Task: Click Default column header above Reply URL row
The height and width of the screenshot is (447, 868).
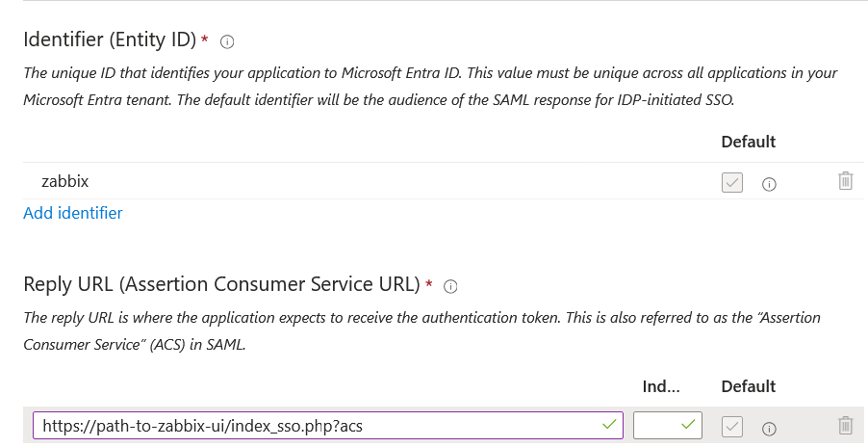Action: (x=748, y=386)
